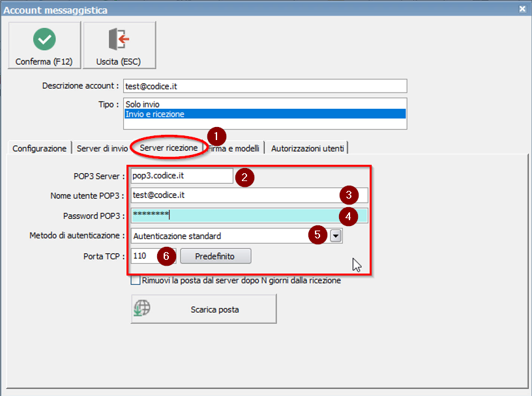Click the Predefinito button
This screenshot has width=532, height=396.
[x=215, y=256]
